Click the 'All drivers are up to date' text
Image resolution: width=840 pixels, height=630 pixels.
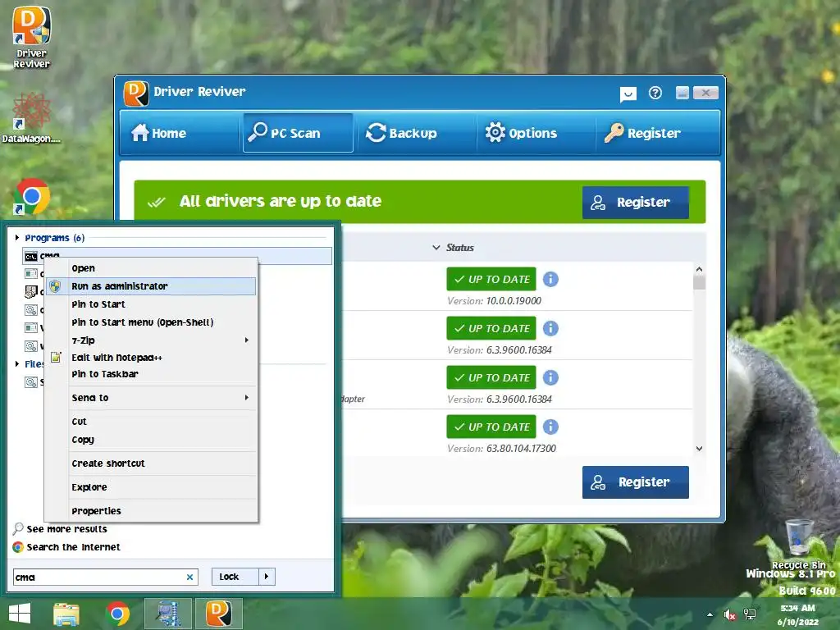(x=281, y=202)
